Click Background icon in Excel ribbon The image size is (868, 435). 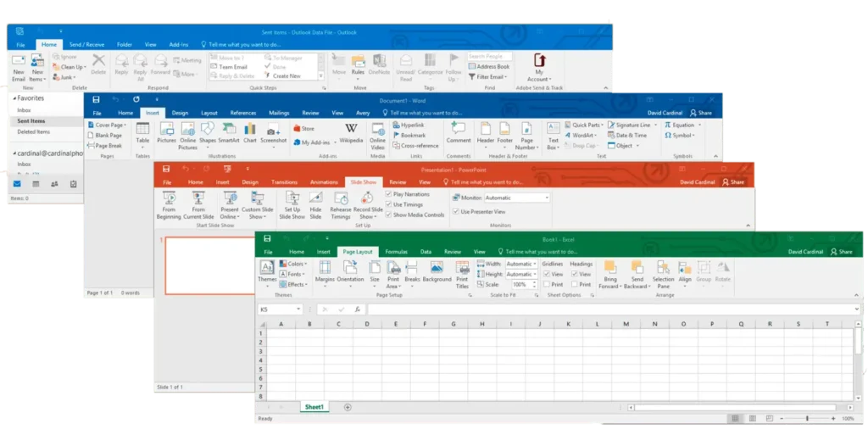coord(437,271)
